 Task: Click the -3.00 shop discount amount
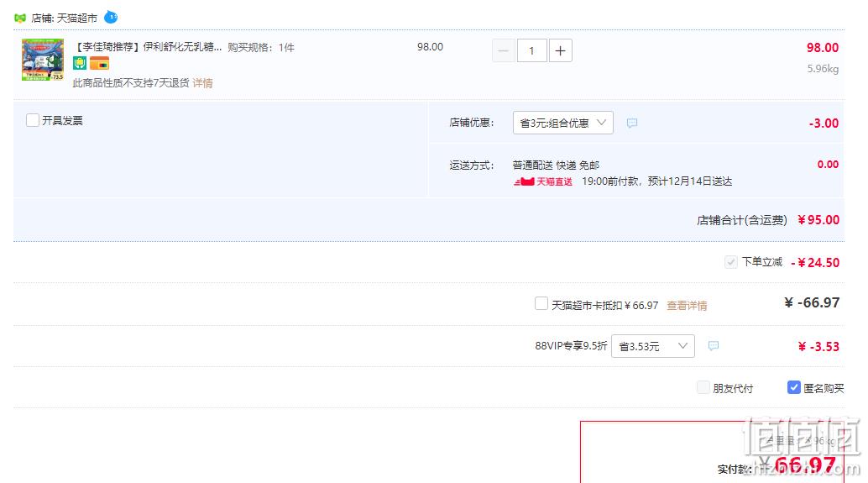point(824,123)
